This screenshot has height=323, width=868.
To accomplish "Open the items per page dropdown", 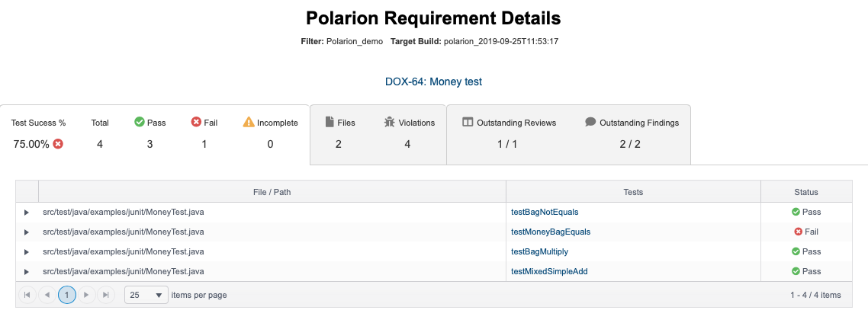I will (146, 295).
